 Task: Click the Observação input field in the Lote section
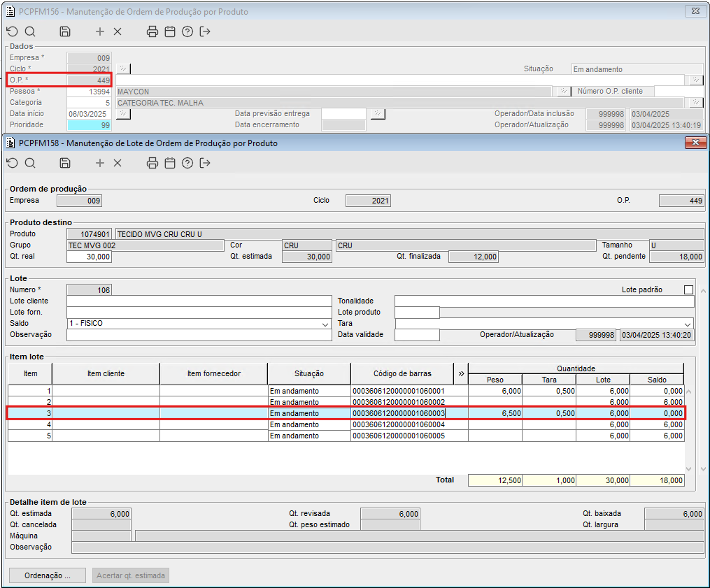tap(199, 335)
